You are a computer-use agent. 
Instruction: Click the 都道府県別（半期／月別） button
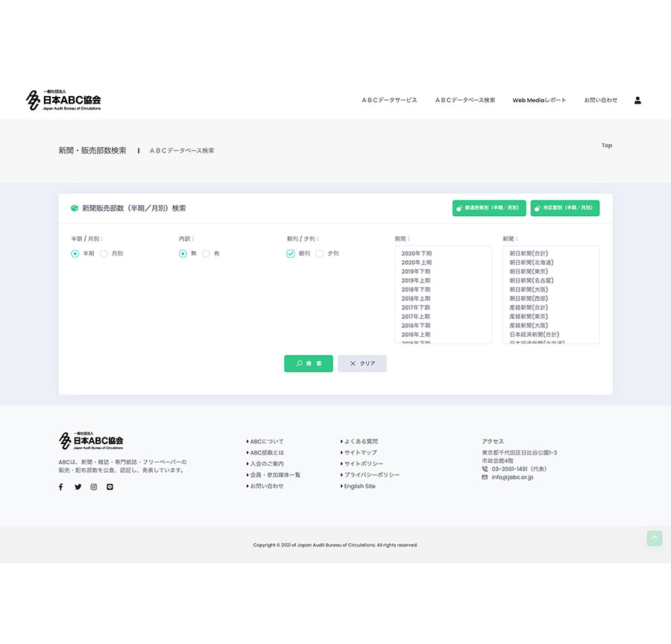(489, 208)
